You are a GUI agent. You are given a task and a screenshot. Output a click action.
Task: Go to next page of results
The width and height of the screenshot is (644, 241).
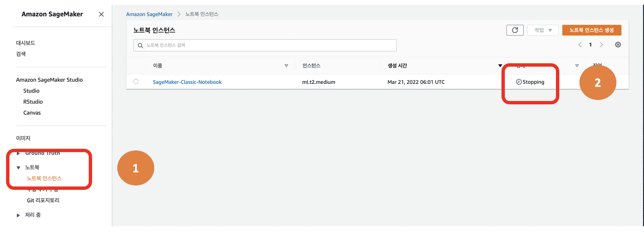pyautogui.click(x=601, y=45)
